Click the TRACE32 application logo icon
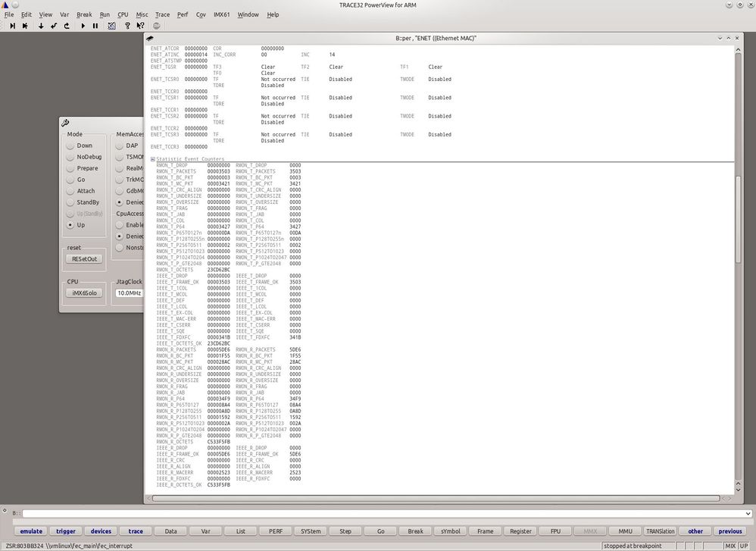 (5, 5)
